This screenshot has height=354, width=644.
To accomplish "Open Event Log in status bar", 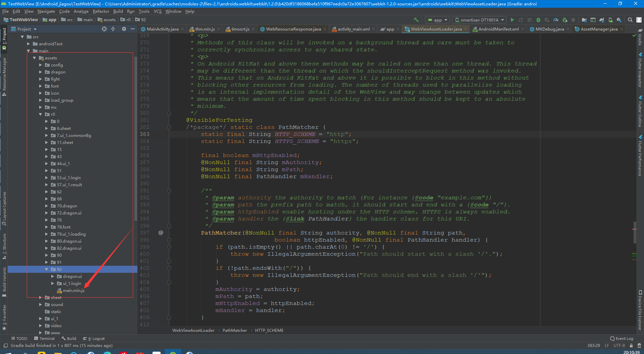I will click(622, 338).
